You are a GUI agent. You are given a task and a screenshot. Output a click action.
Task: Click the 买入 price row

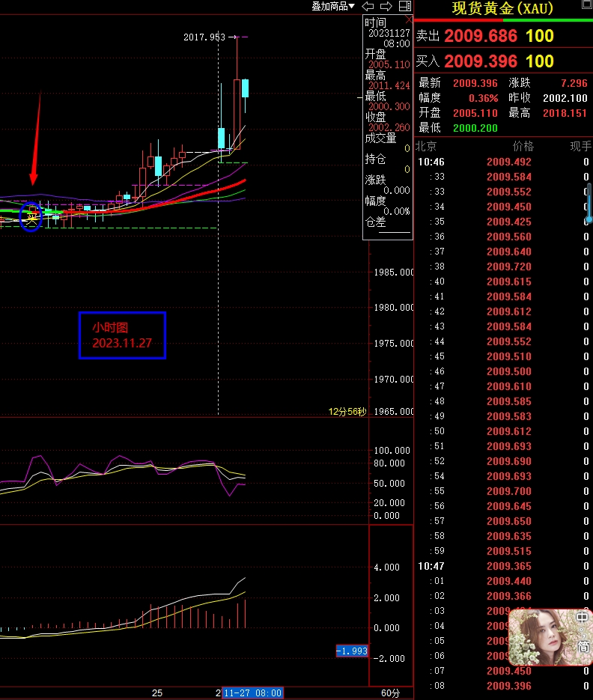coord(503,61)
